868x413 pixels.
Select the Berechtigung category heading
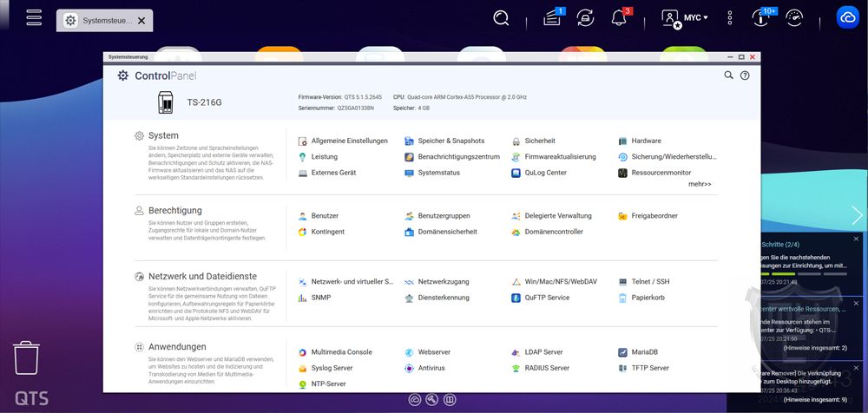(x=175, y=210)
